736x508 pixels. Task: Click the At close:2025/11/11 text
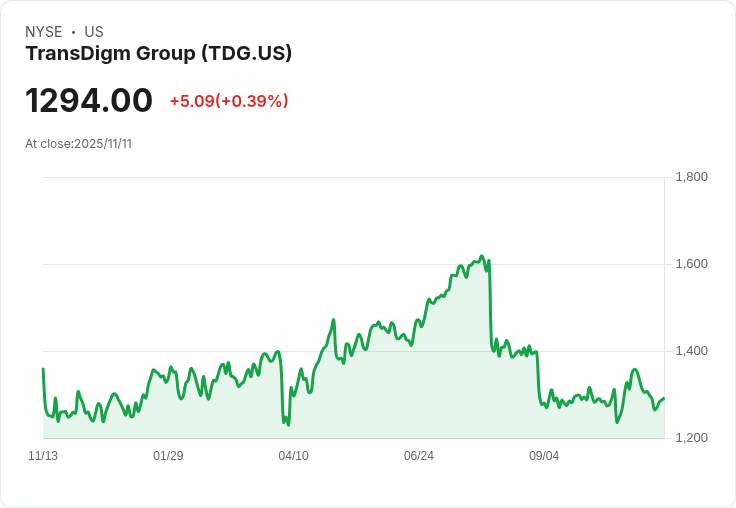(78, 144)
